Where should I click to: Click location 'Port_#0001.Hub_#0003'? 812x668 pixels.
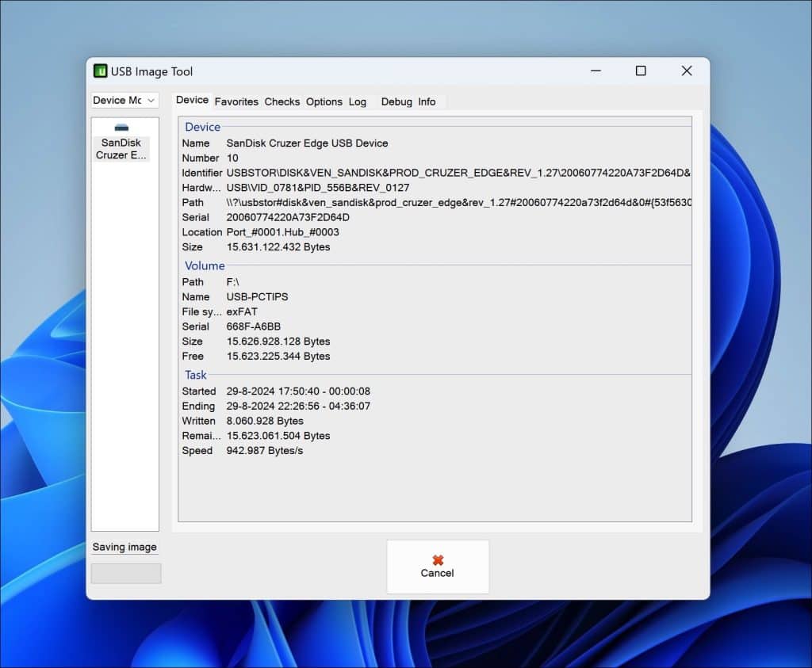pyautogui.click(x=283, y=232)
